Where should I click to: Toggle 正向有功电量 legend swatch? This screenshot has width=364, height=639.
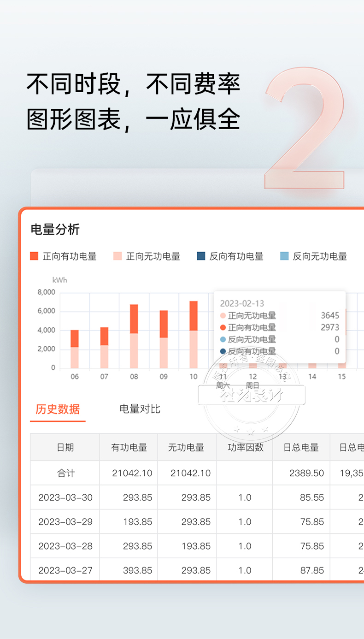pyautogui.click(x=34, y=256)
